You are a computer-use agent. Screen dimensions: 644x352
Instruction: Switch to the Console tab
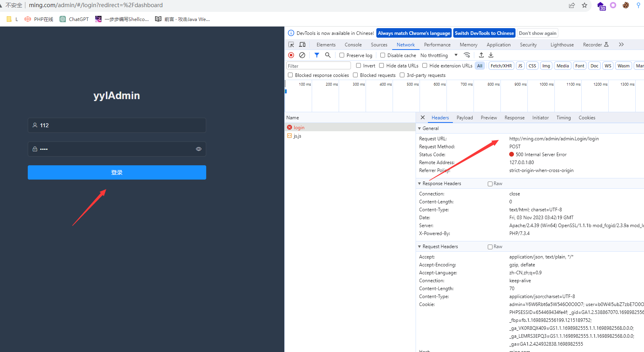click(x=353, y=45)
